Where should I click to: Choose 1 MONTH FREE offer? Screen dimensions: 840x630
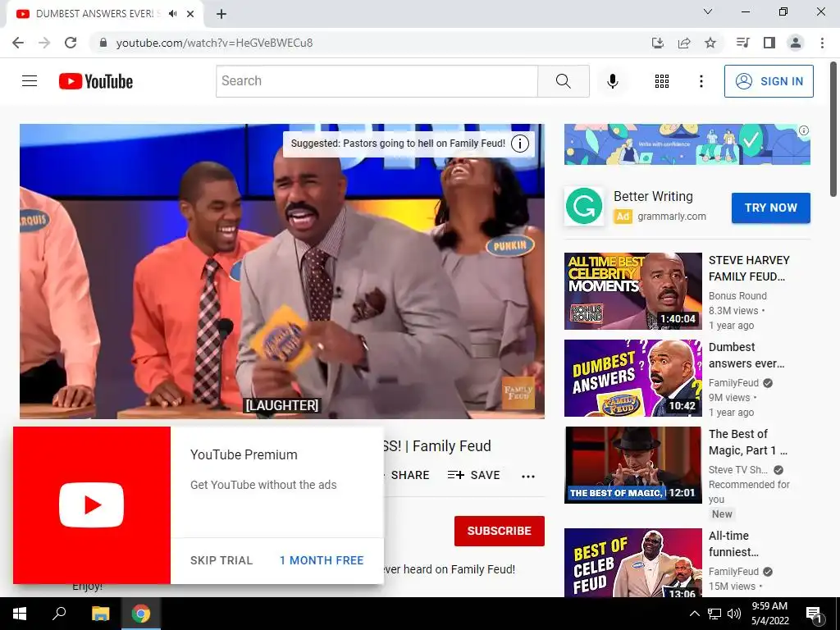(x=322, y=560)
